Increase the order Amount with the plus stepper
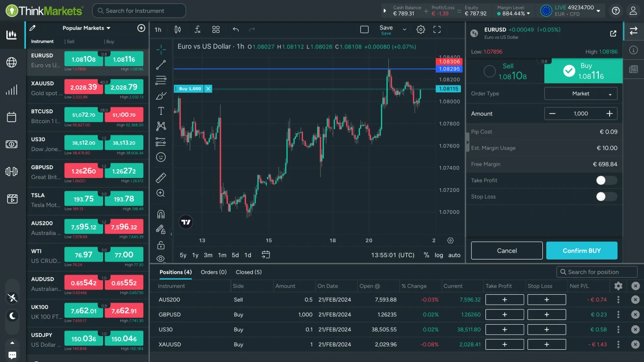This screenshot has height=362, width=644. point(609,113)
